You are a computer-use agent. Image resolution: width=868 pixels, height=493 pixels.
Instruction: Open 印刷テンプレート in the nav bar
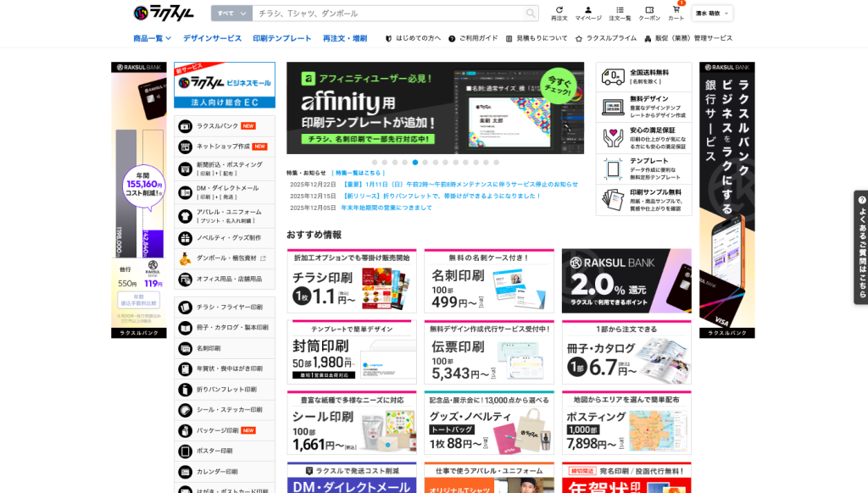point(281,38)
